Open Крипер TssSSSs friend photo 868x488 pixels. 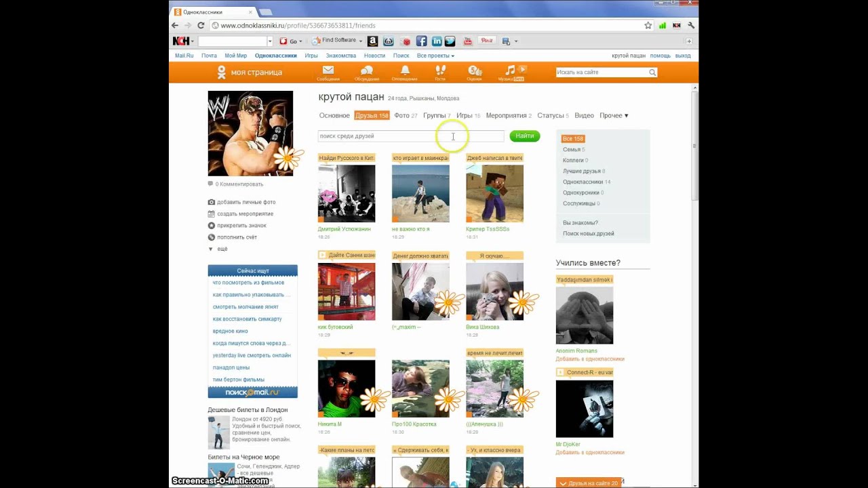pos(494,194)
